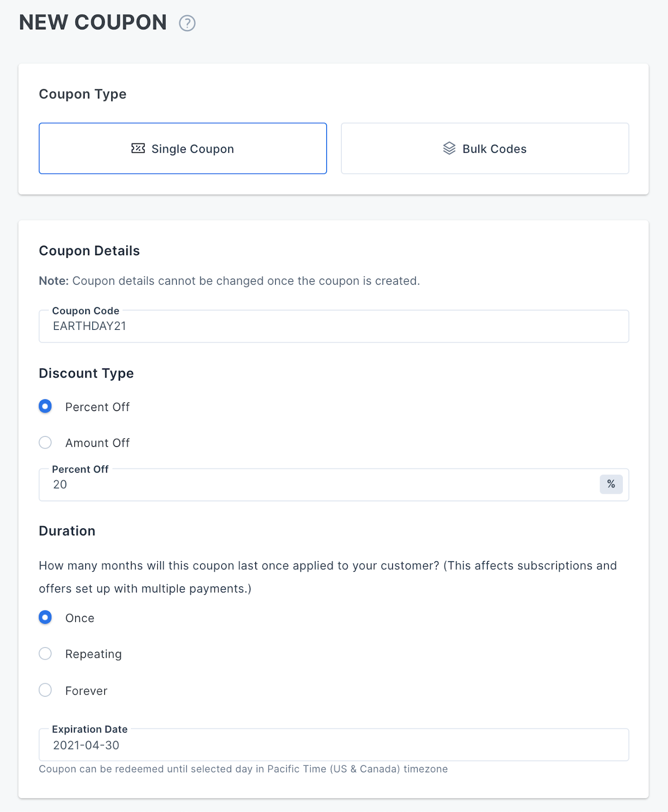Image resolution: width=668 pixels, height=812 pixels.
Task: Choose the Bulk Codes option
Action: coord(485,148)
